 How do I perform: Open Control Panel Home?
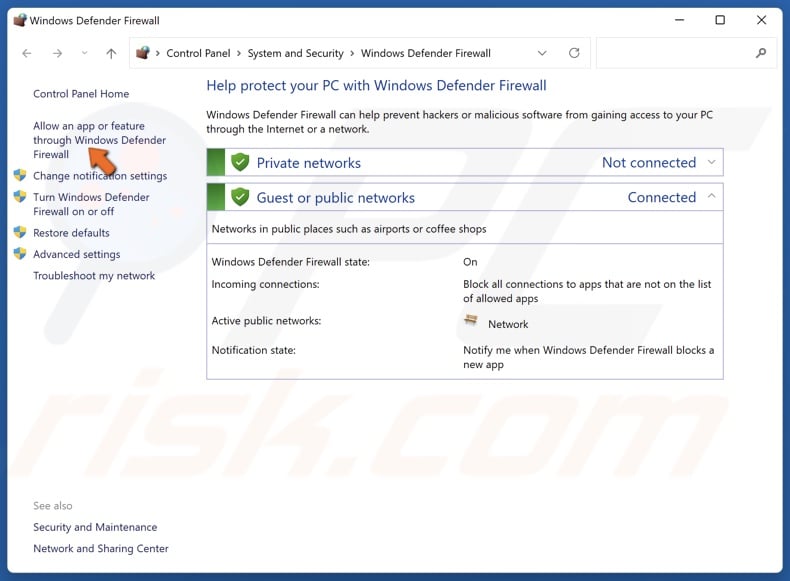(81, 94)
